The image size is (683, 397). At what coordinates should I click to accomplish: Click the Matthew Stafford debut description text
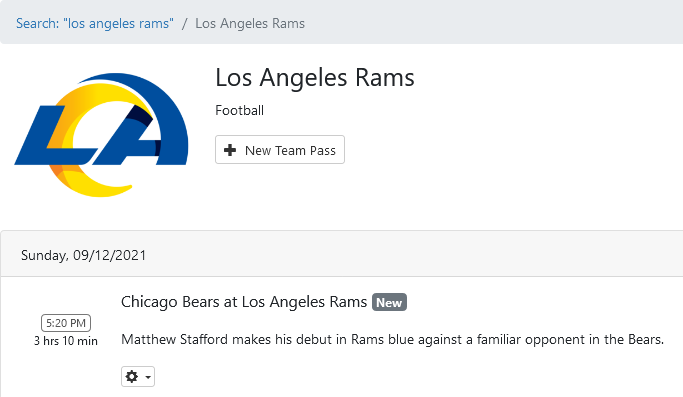(392, 339)
